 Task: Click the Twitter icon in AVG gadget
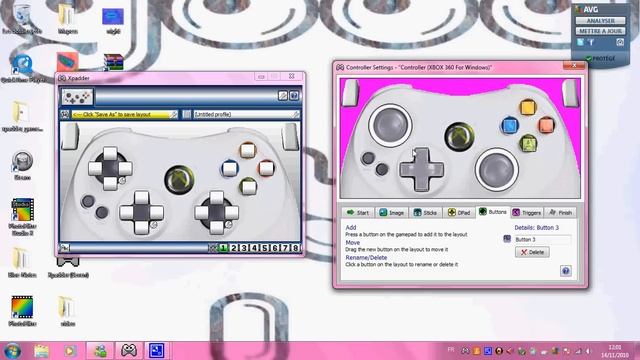click(x=581, y=42)
